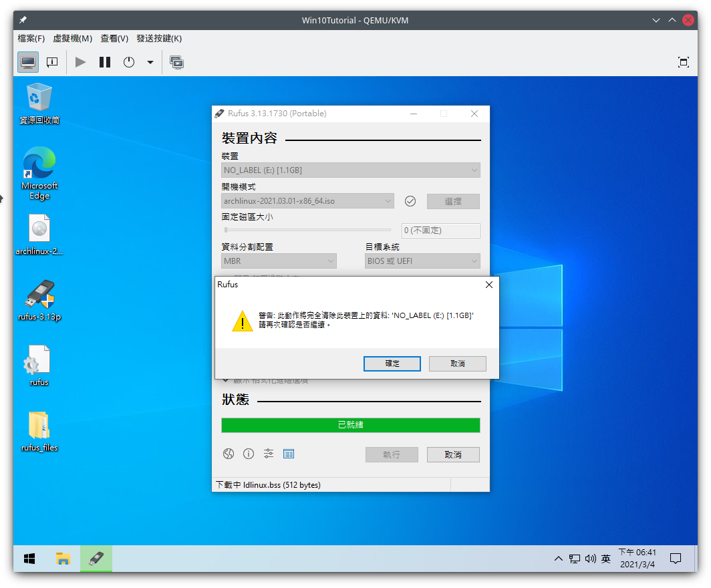The height and width of the screenshot is (588, 711).
Task: Show hidden system tray icons
Action: [x=559, y=559]
